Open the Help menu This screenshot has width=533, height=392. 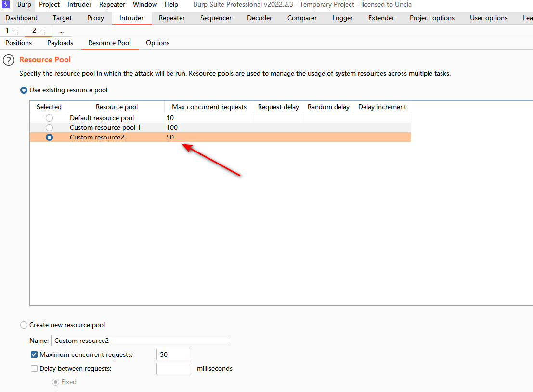[171, 4]
